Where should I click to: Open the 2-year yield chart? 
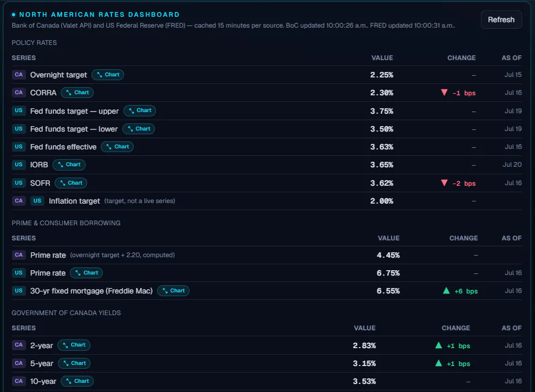[x=74, y=345]
